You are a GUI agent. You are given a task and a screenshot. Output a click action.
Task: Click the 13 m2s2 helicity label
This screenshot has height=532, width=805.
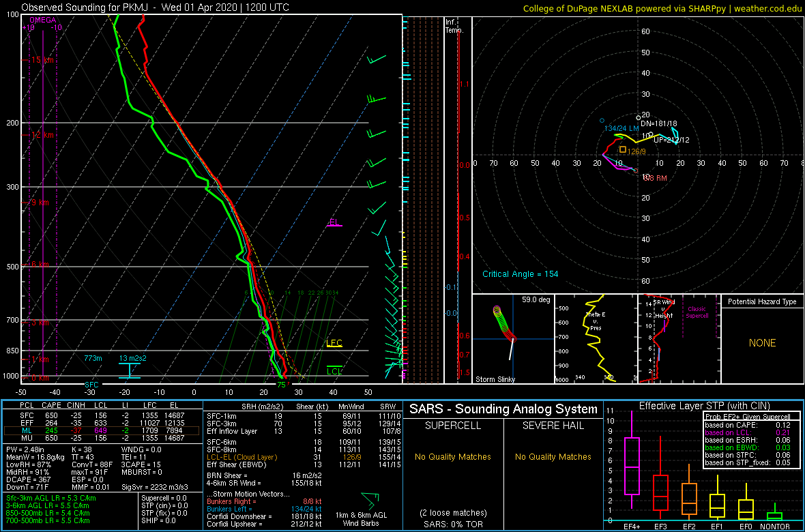click(x=134, y=358)
